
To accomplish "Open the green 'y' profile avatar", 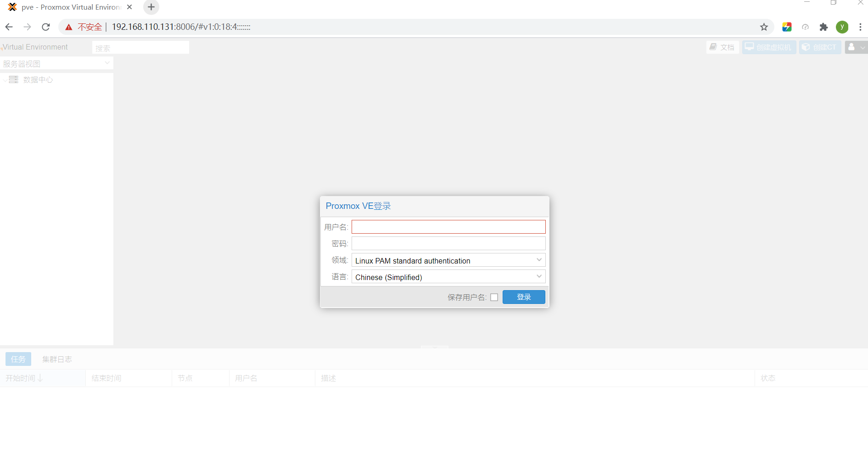I will [842, 27].
